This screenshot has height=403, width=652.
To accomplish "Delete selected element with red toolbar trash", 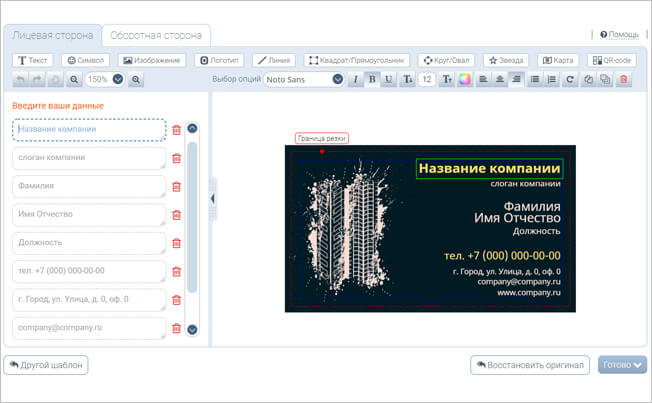I will [623, 79].
